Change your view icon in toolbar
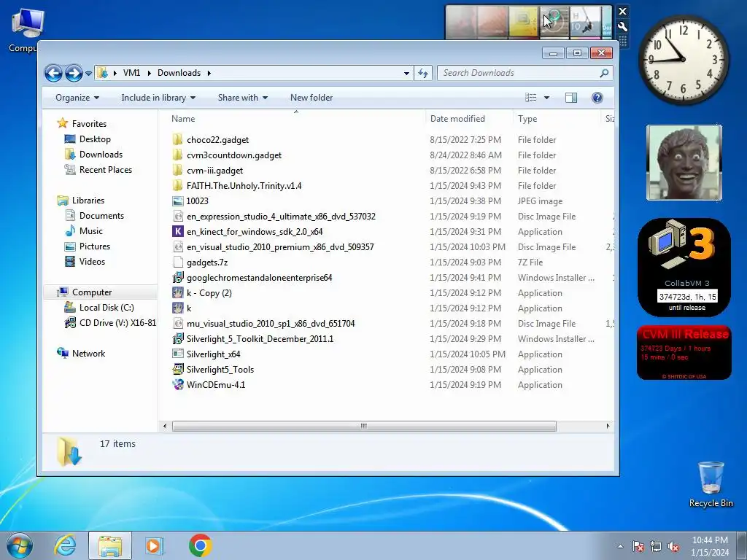Viewport: 747px width, 560px height. [x=531, y=98]
